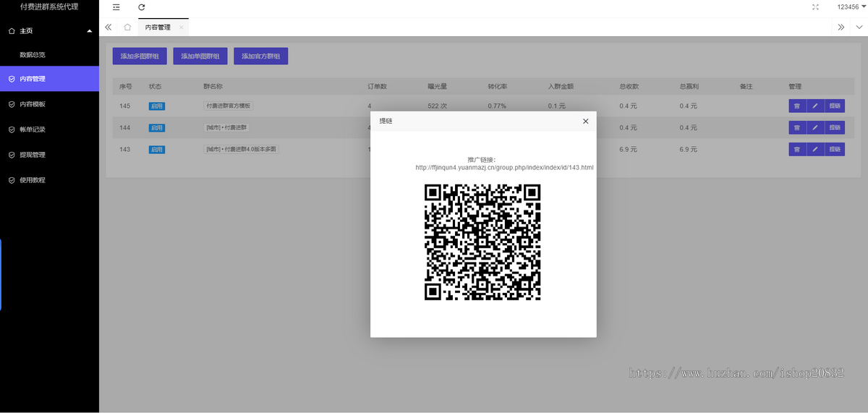Close the 提链 dialog
The height and width of the screenshot is (413, 868).
(585, 121)
